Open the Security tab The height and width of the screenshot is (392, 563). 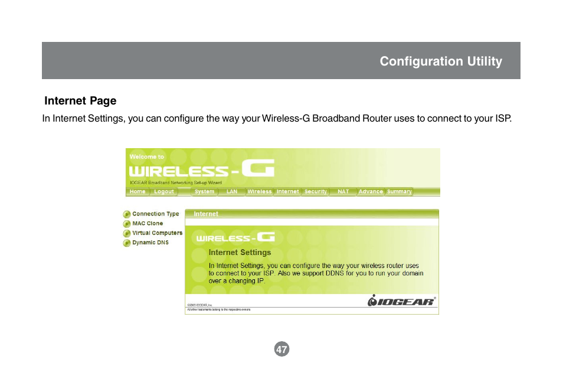tap(316, 191)
